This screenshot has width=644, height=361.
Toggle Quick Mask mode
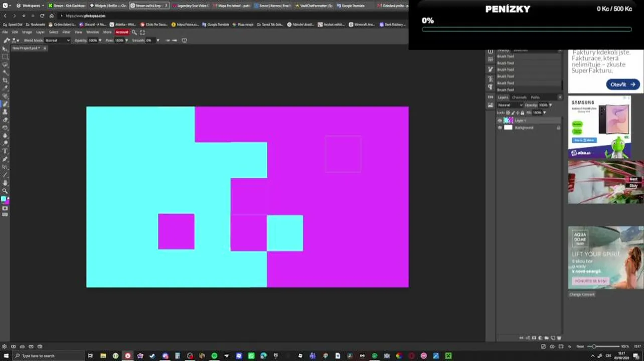(x=5, y=208)
